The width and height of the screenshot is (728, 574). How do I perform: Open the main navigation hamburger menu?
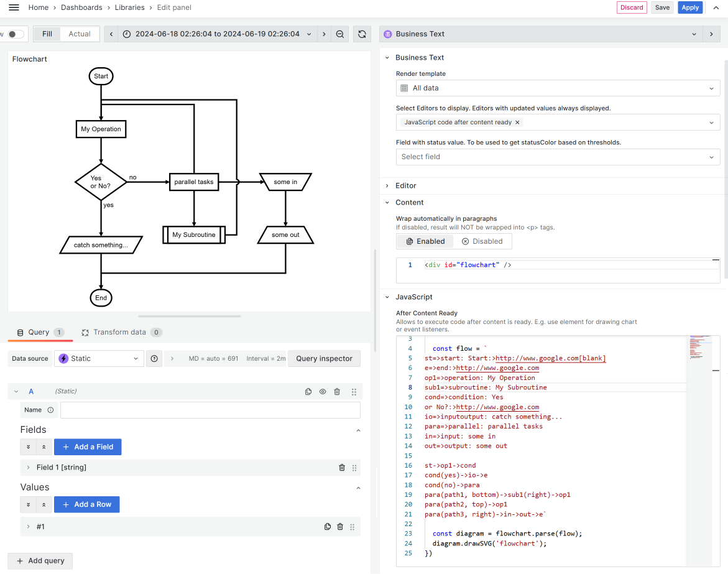(14, 7)
